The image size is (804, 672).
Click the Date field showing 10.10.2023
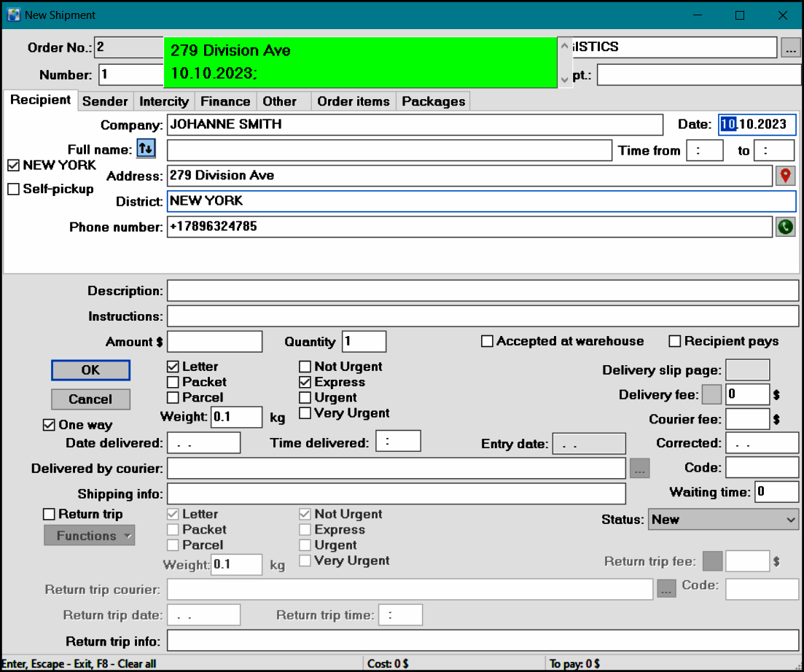tap(757, 125)
